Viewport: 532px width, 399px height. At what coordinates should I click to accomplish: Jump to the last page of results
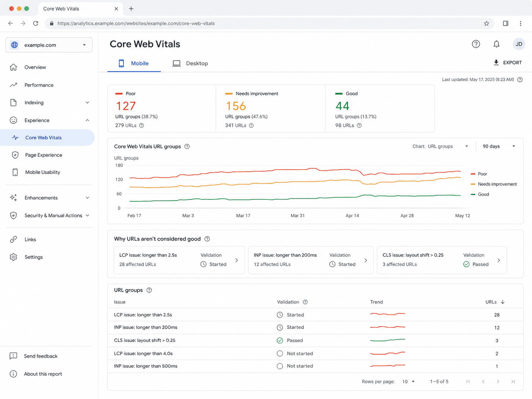pos(513,382)
